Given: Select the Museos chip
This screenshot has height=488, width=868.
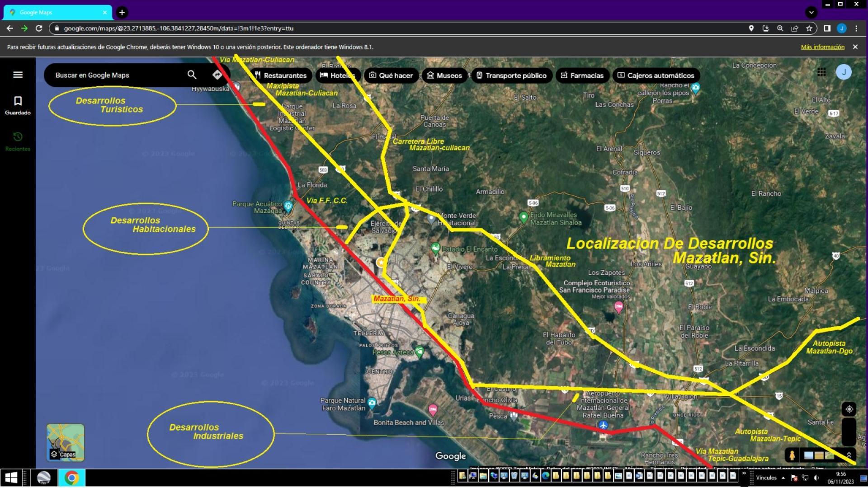Looking at the screenshot, I should point(444,75).
